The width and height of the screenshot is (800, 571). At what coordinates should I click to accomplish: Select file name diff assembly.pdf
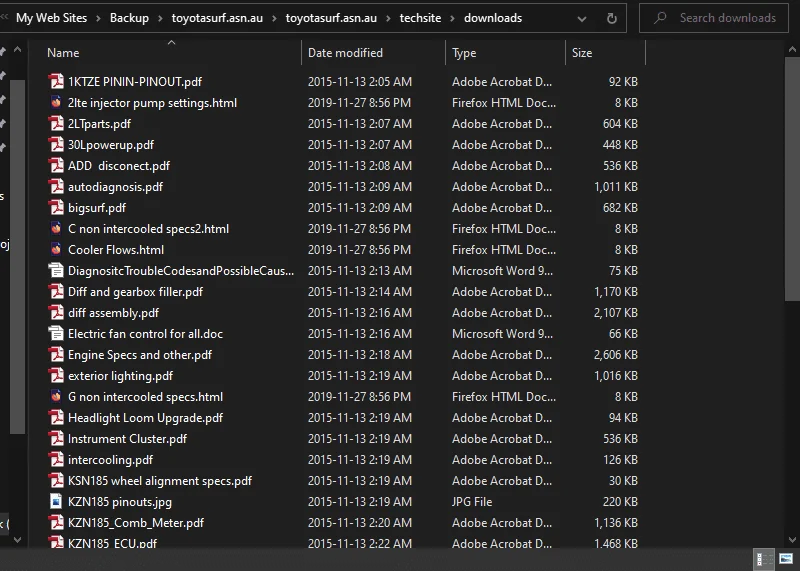(x=113, y=313)
